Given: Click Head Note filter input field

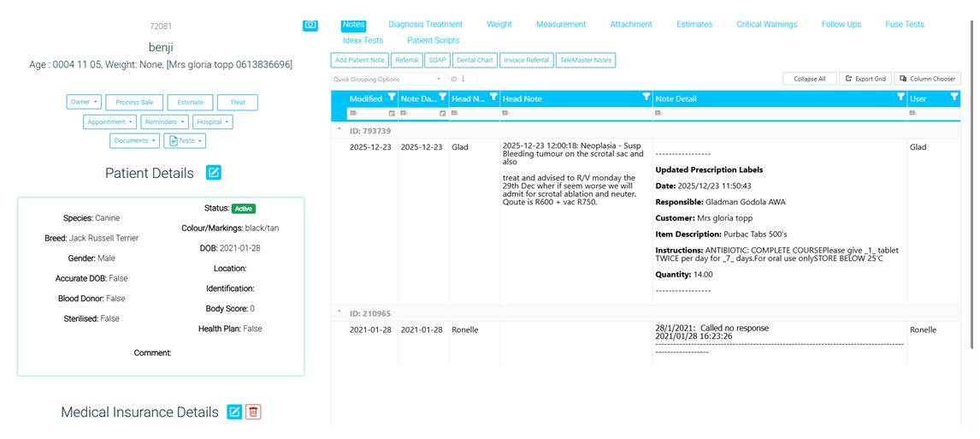Looking at the screenshot, I should click(576, 113).
